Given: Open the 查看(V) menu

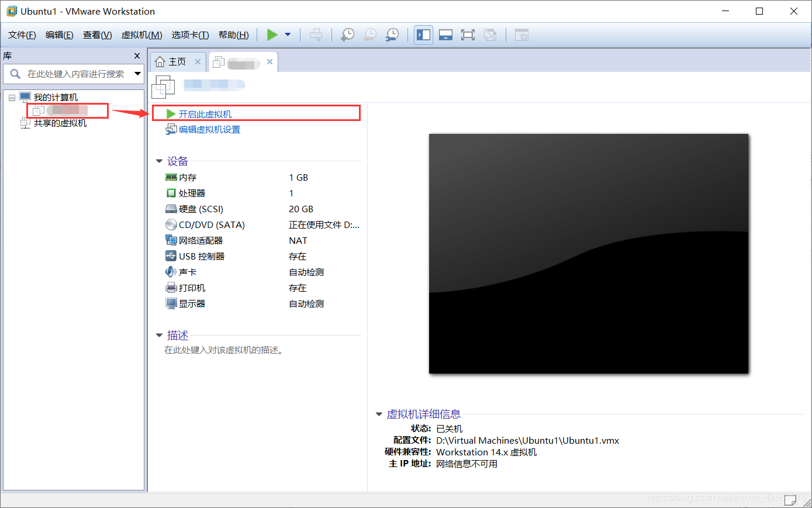Looking at the screenshot, I should 97,35.
